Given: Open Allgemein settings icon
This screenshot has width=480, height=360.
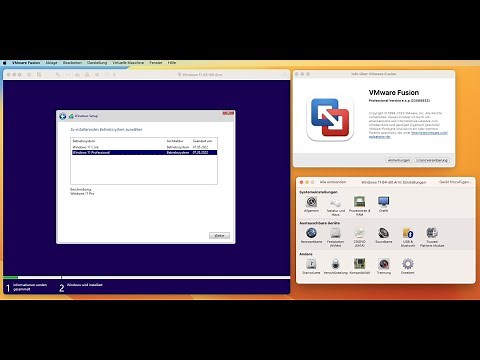Looking at the screenshot, I should [x=311, y=202].
